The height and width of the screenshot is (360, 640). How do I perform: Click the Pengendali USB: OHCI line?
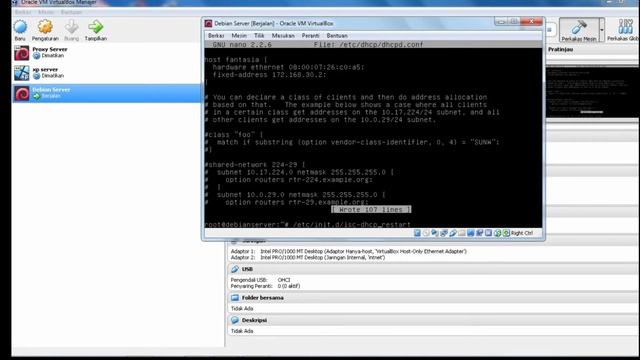tap(260, 280)
